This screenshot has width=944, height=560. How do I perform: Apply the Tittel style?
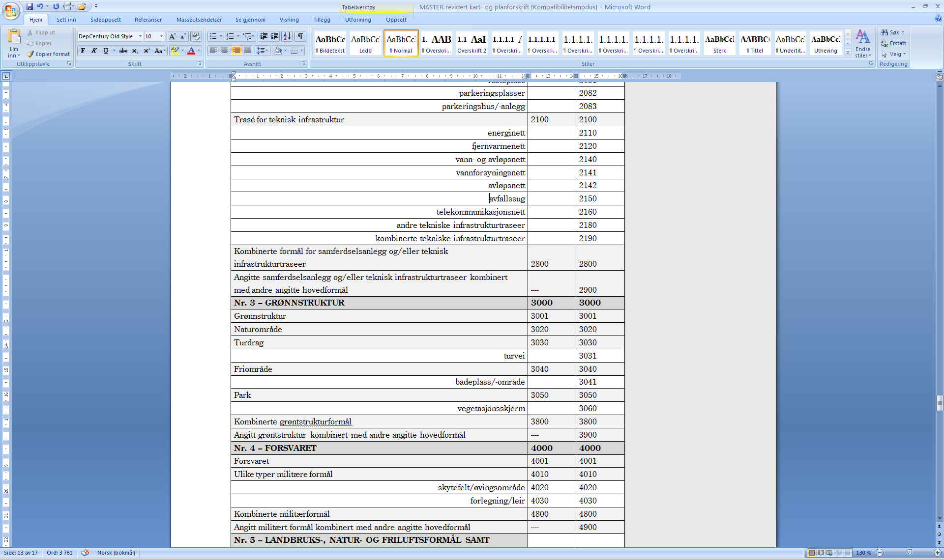coord(755,43)
